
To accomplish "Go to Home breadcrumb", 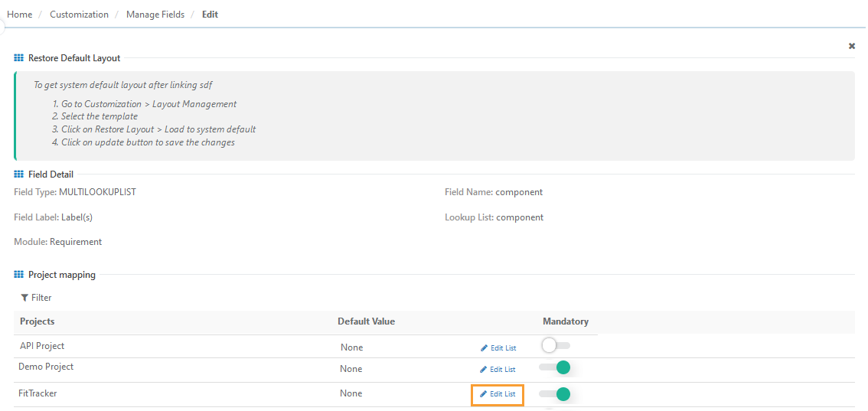I will [x=19, y=15].
